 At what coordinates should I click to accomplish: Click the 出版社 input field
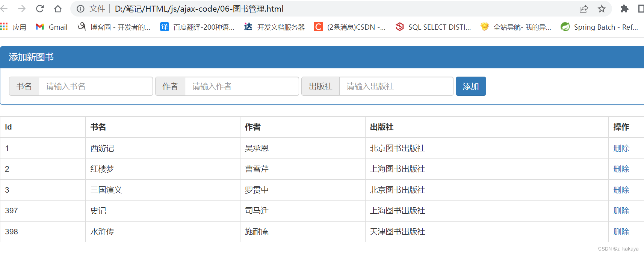coord(396,86)
